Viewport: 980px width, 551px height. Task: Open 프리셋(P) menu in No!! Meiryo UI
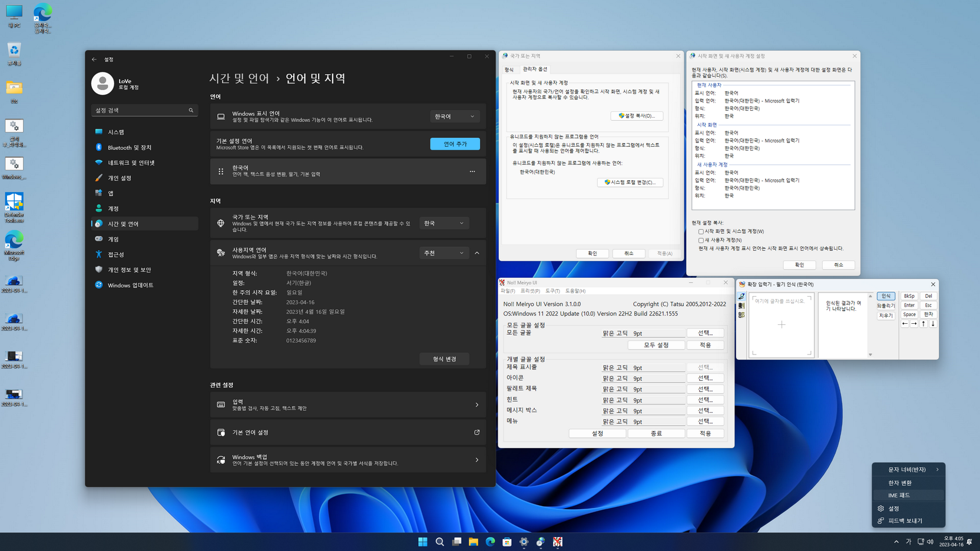click(x=530, y=291)
